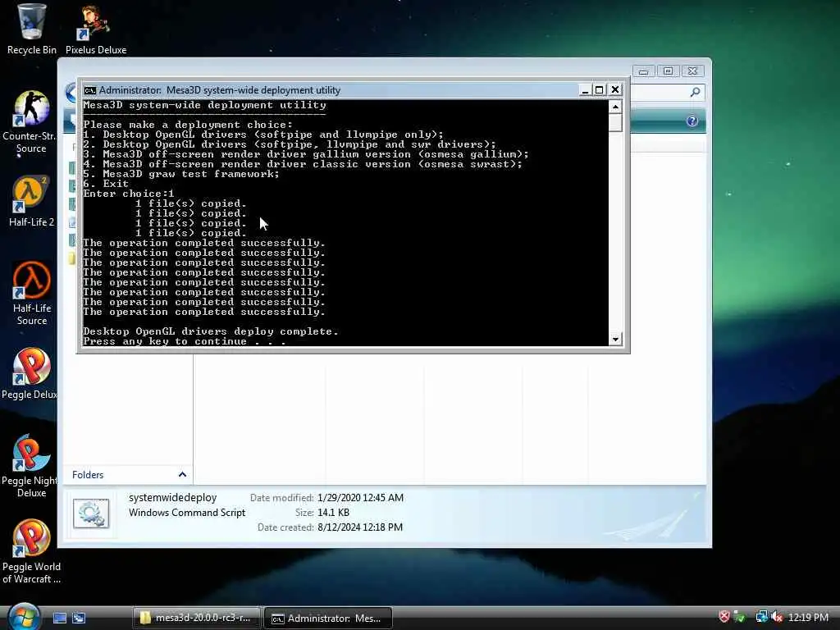Minimize the command prompt window
840x630 pixels.
(x=585, y=90)
